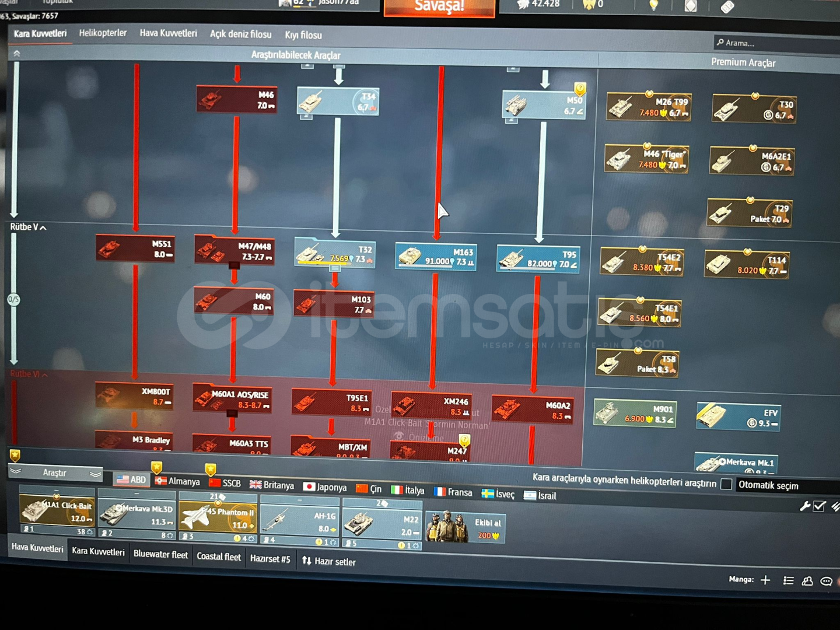Switch to the Helikopterler tab

103,33
